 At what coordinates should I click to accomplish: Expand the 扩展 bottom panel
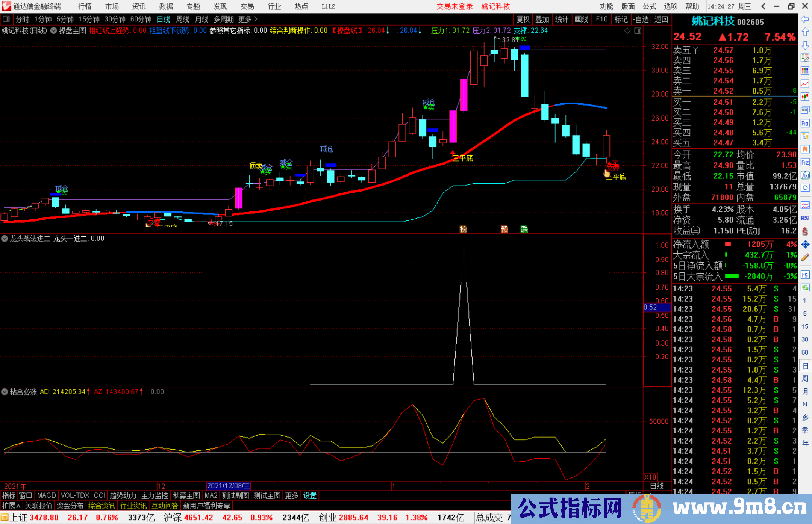(x=11, y=506)
